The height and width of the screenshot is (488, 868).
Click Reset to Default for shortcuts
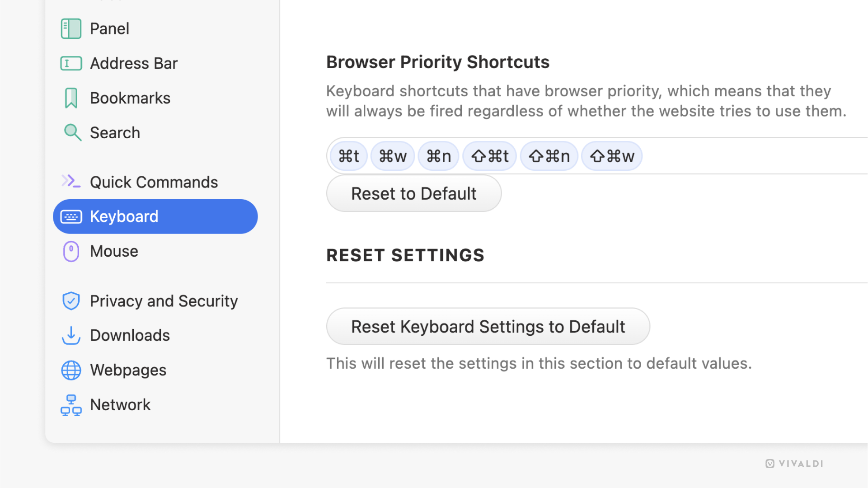click(414, 193)
